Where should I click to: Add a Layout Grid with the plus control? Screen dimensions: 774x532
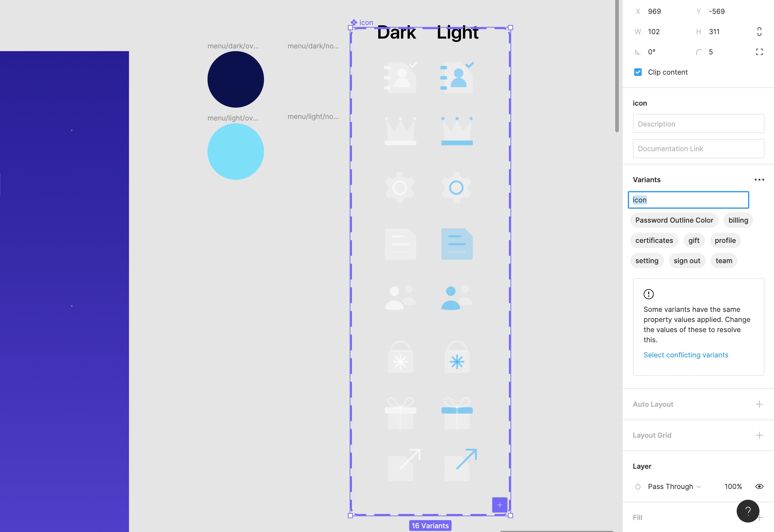[x=760, y=435]
